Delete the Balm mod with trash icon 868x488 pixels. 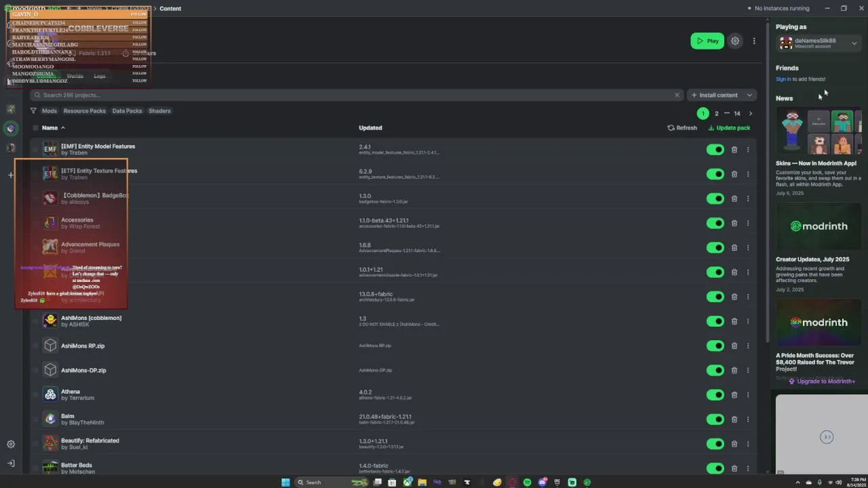click(734, 419)
